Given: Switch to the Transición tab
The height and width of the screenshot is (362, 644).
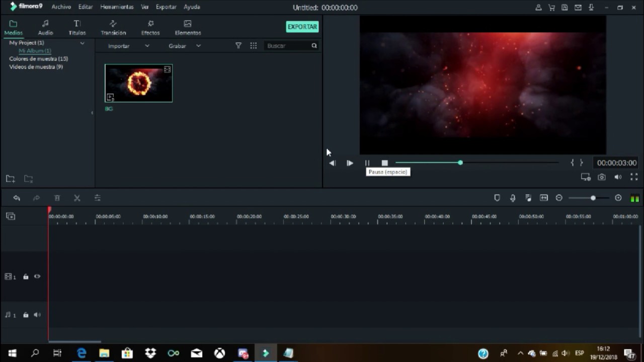Looking at the screenshot, I should click(113, 28).
